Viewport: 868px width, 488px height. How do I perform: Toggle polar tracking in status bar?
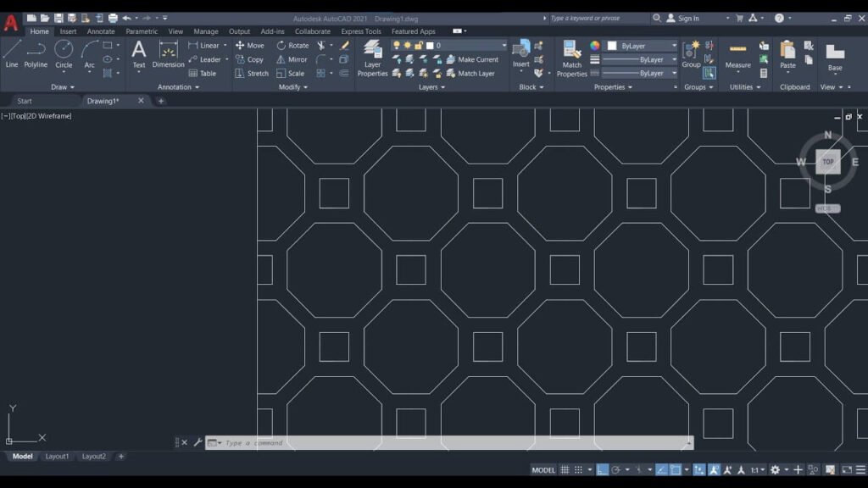click(615, 469)
